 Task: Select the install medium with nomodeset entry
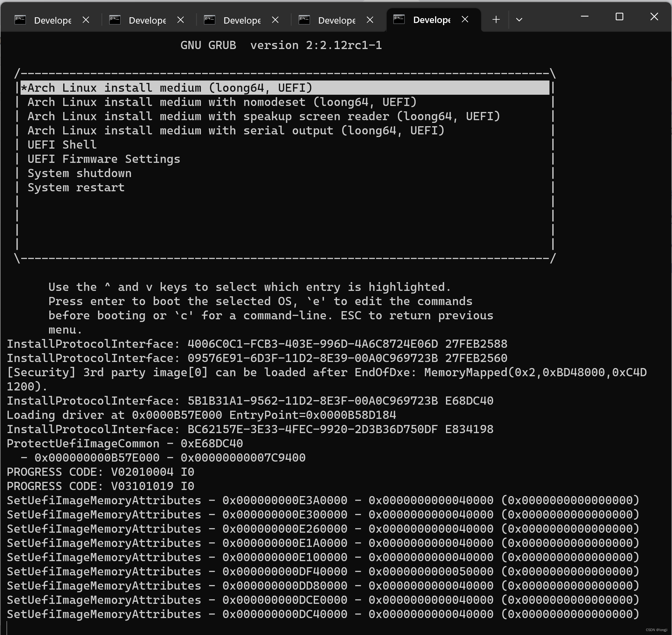tap(222, 102)
